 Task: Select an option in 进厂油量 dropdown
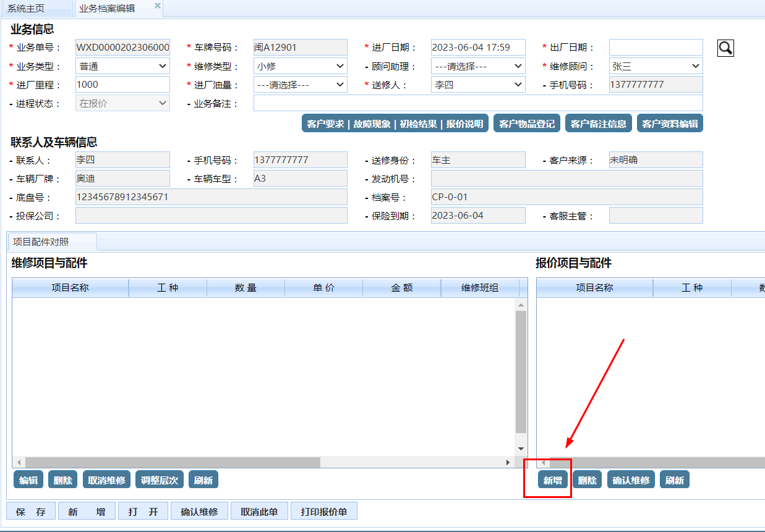click(301, 85)
